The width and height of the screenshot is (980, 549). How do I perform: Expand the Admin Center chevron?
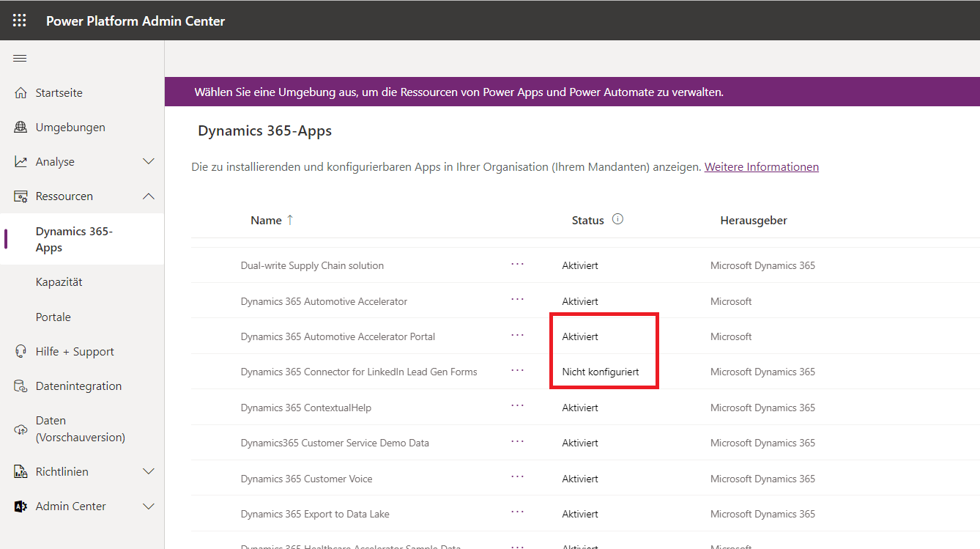click(149, 506)
